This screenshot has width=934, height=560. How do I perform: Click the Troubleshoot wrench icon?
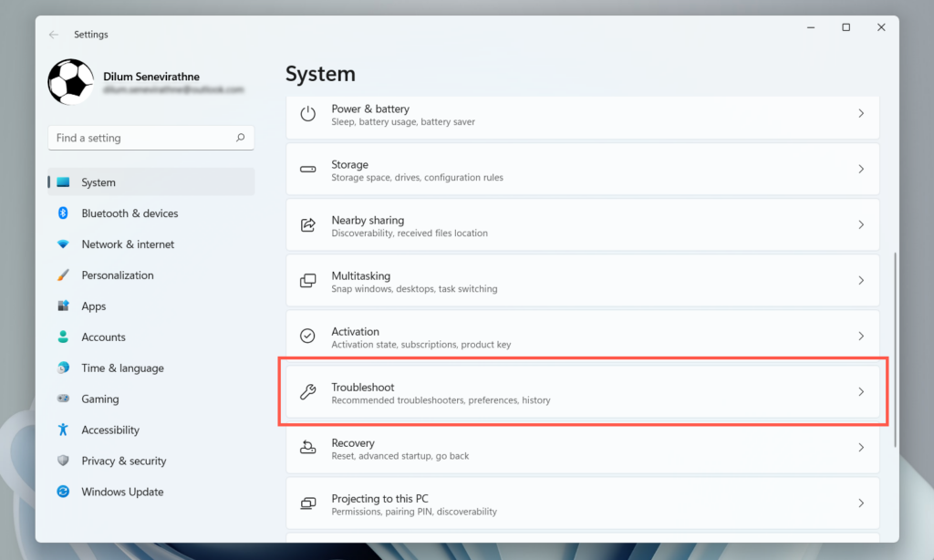pyautogui.click(x=308, y=392)
